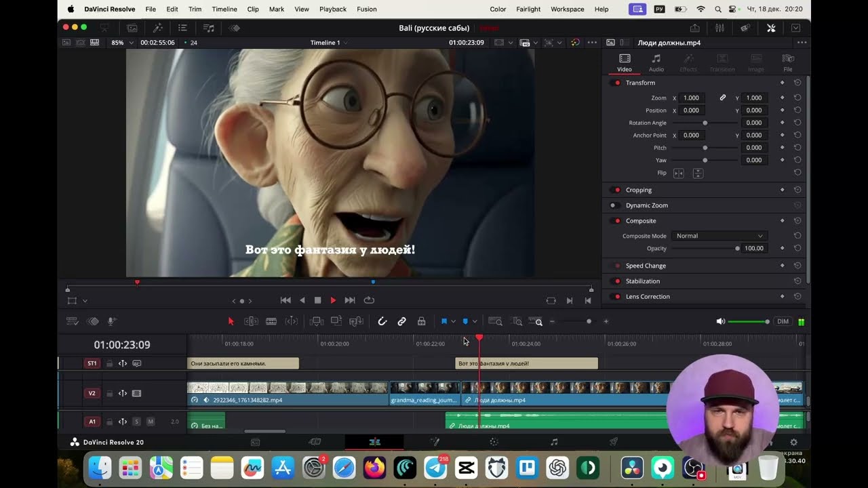The width and height of the screenshot is (868, 488).
Task: Activate the Trim Edit Mode tool
Action: [x=251, y=321]
